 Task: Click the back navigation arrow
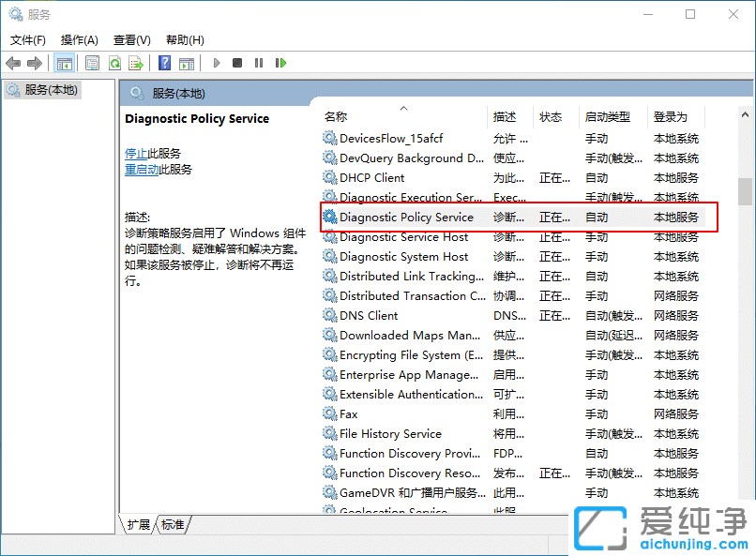(x=13, y=63)
